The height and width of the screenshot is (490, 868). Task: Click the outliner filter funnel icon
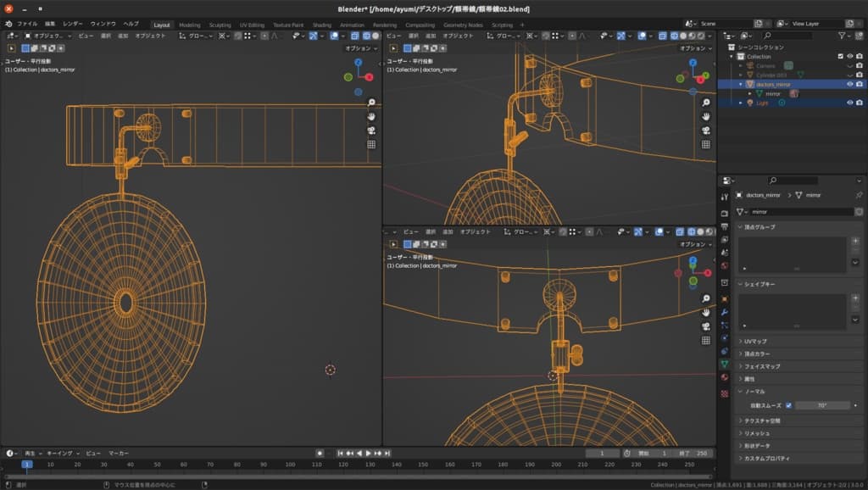coord(843,36)
